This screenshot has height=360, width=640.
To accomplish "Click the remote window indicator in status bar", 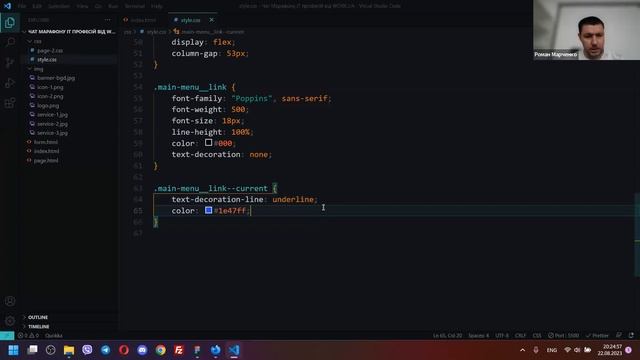I will click(x=7, y=336).
